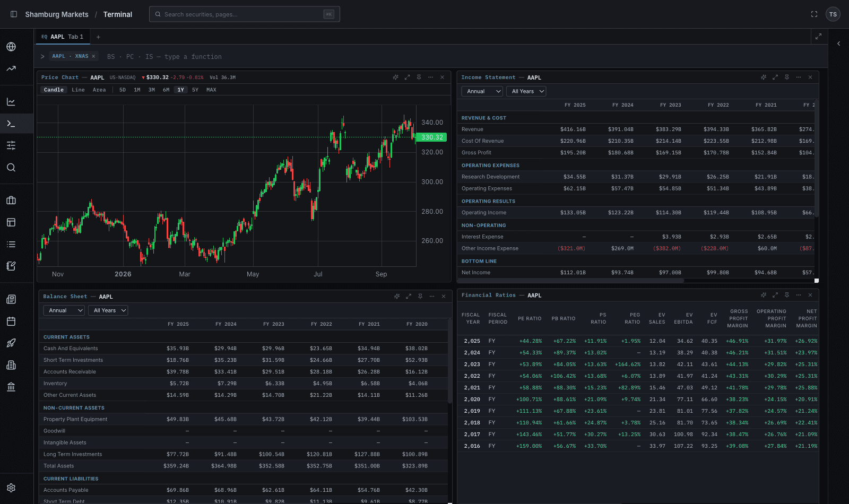Open the stacked documents sidebar icon
This screenshot has width=849, height=504.
(x=11, y=365)
